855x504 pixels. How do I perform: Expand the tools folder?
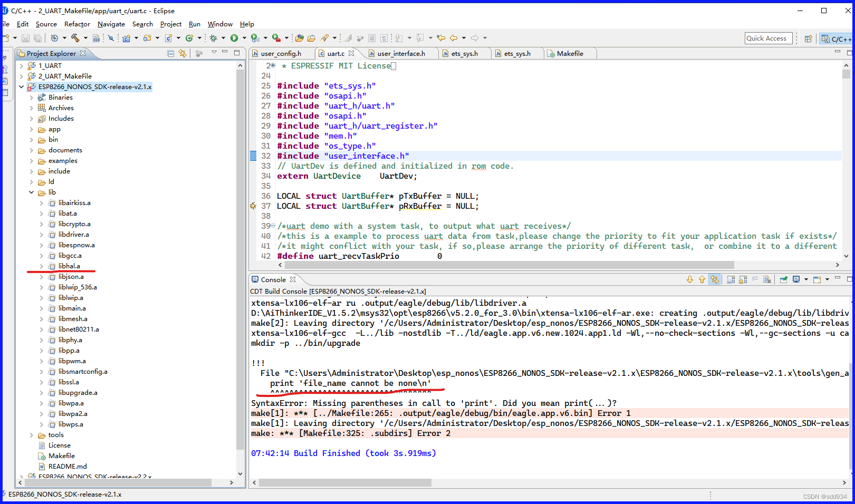coord(31,435)
